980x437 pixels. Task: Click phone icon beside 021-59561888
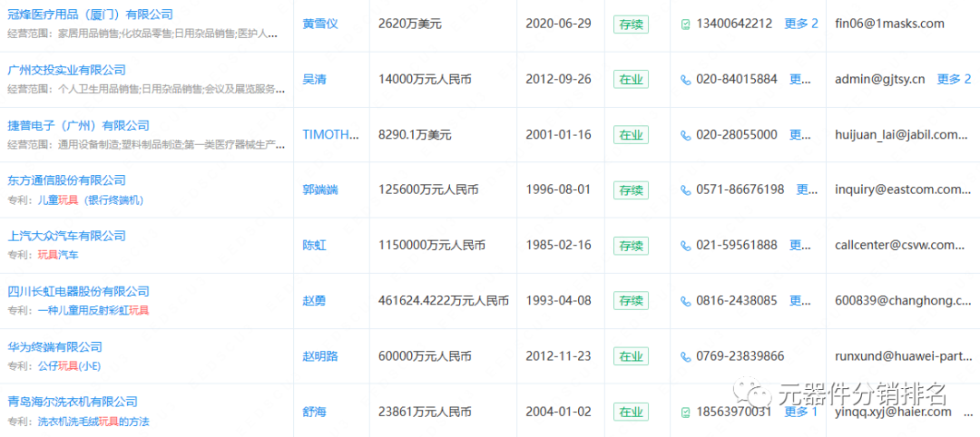tap(686, 246)
